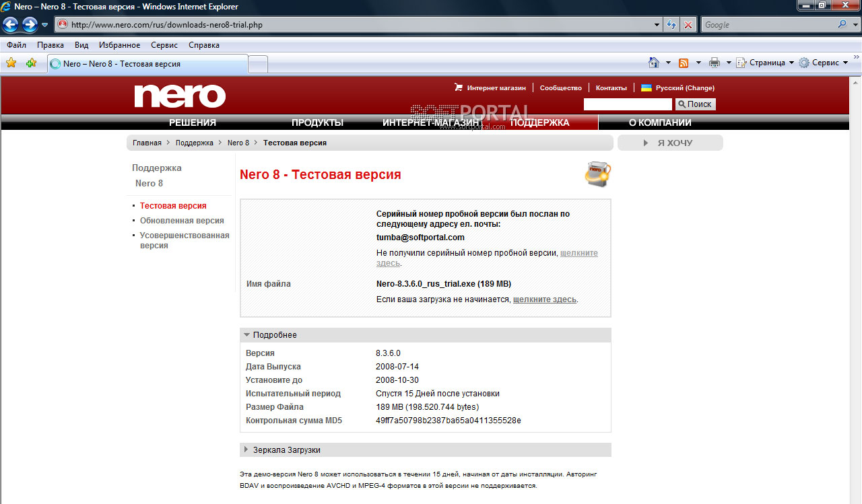The height and width of the screenshot is (504, 862).
Task: Open the Контакты header link
Action: pos(611,88)
